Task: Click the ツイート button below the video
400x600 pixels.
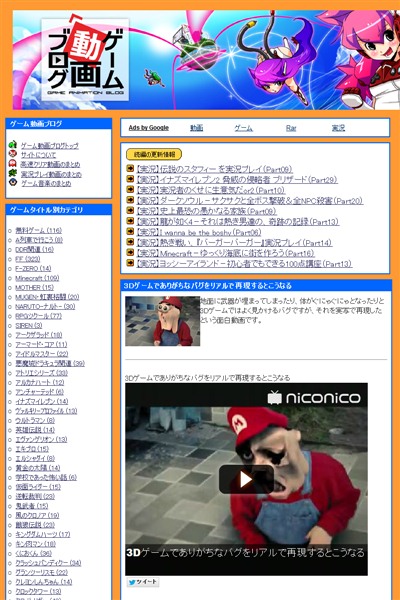Action: click(x=143, y=582)
